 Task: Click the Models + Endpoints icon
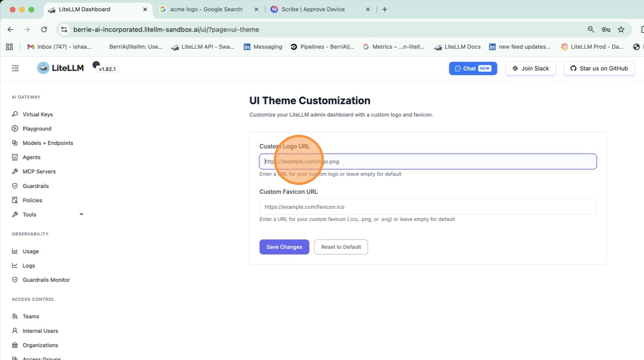pos(15,143)
